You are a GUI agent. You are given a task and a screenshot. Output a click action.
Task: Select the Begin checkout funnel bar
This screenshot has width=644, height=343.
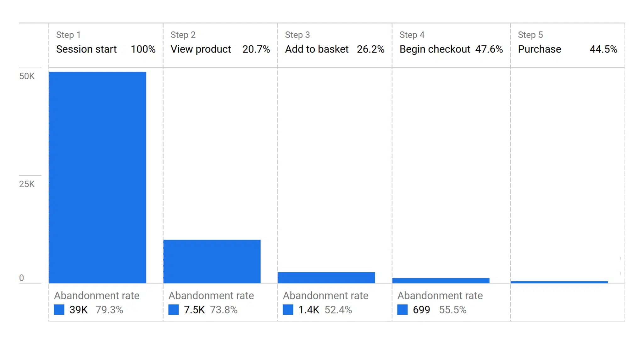coord(441,280)
